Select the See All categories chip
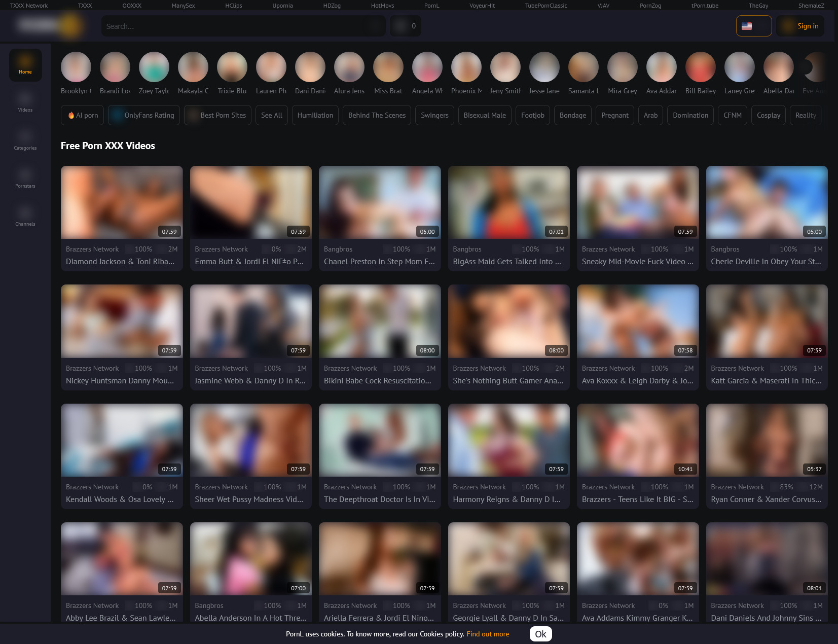 [x=272, y=115]
